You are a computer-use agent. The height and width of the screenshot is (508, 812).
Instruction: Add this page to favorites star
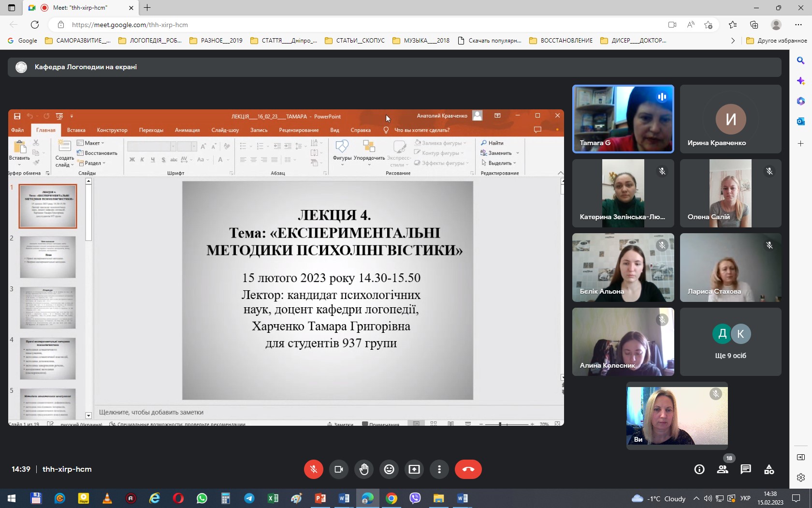pyautogui.click(x=709, y=25)
